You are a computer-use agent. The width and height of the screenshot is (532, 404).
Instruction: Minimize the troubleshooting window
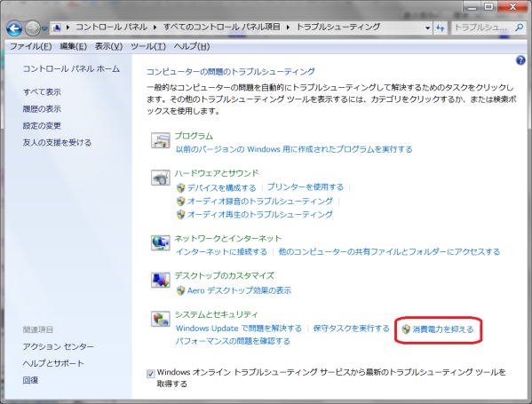click(472, 7)
